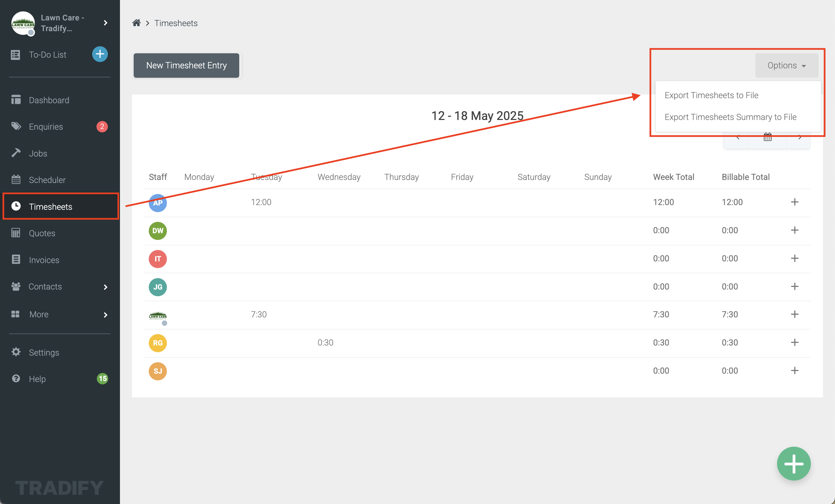Expand the Lawn Care account switcher chevron
Image resolution: width=835 pixels, height=504 pixels.
point(106,23)
